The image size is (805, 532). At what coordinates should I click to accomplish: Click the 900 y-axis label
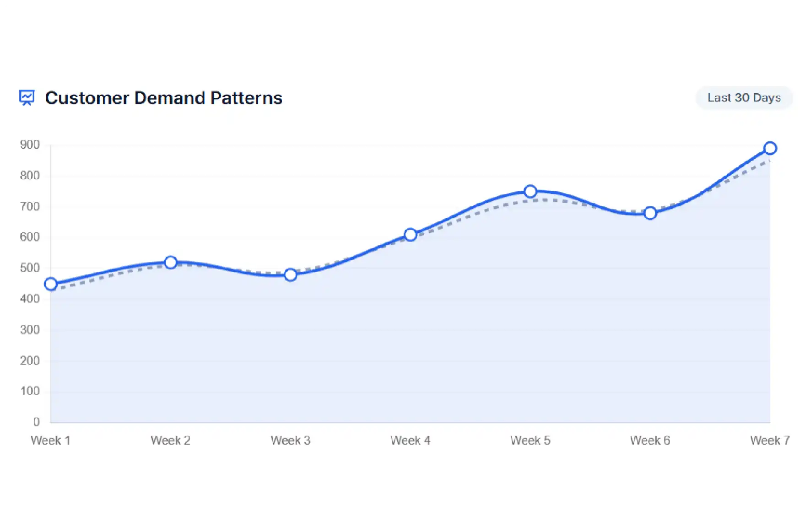click(30, 145)
